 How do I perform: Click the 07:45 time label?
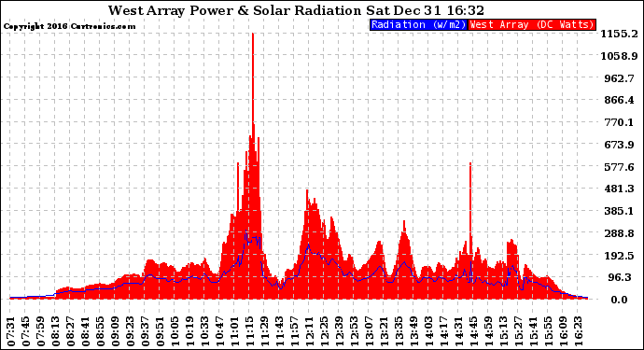point(26,331)
